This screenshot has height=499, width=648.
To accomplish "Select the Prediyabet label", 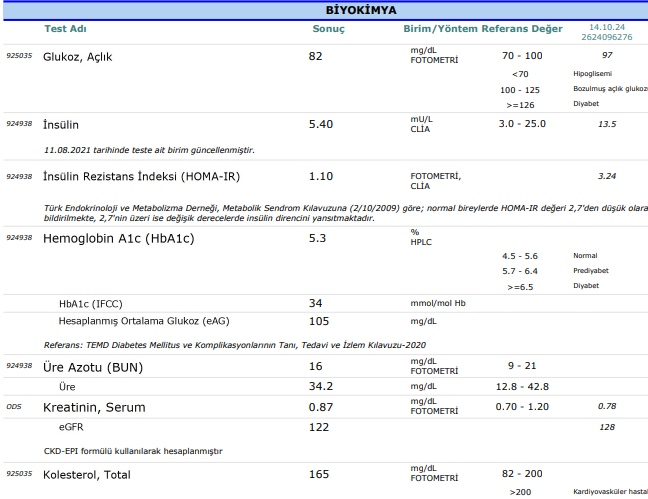I will click(591, 271).
